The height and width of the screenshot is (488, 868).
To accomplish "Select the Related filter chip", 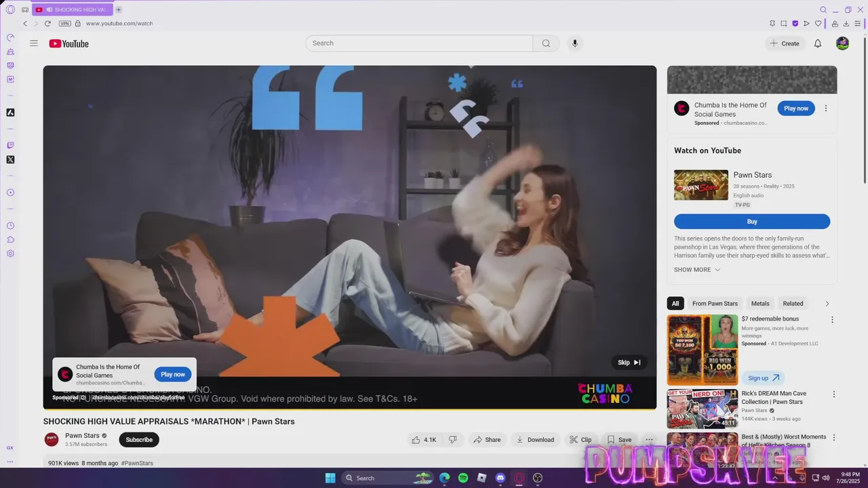I will click(793, 304).
